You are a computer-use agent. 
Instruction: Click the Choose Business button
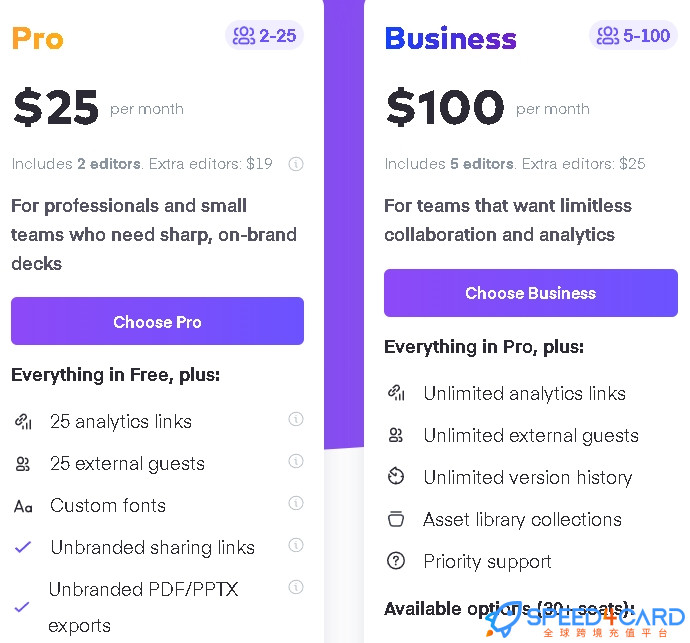[x=531, y=293]
